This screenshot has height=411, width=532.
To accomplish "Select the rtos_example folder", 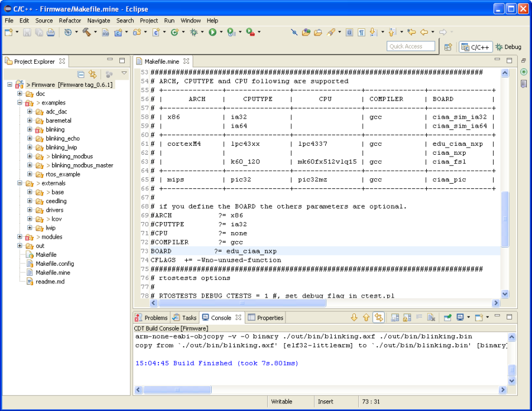I will tap(63, 174).
